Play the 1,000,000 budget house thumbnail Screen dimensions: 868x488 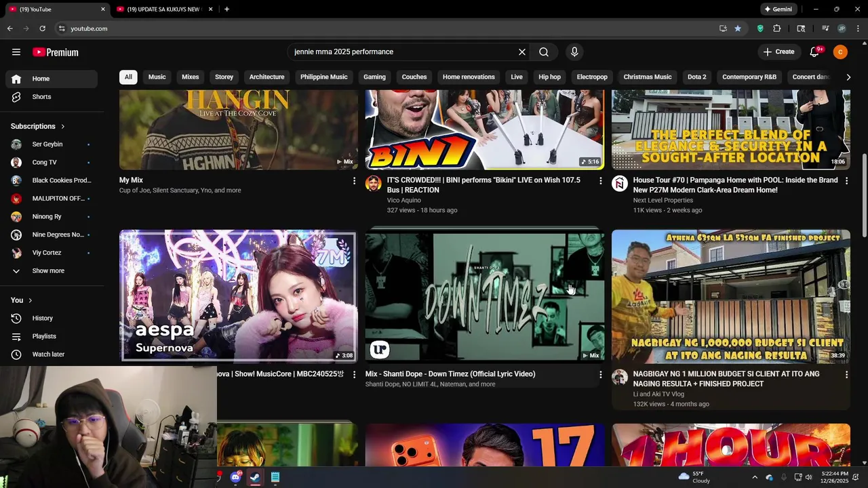coord(731,296)
